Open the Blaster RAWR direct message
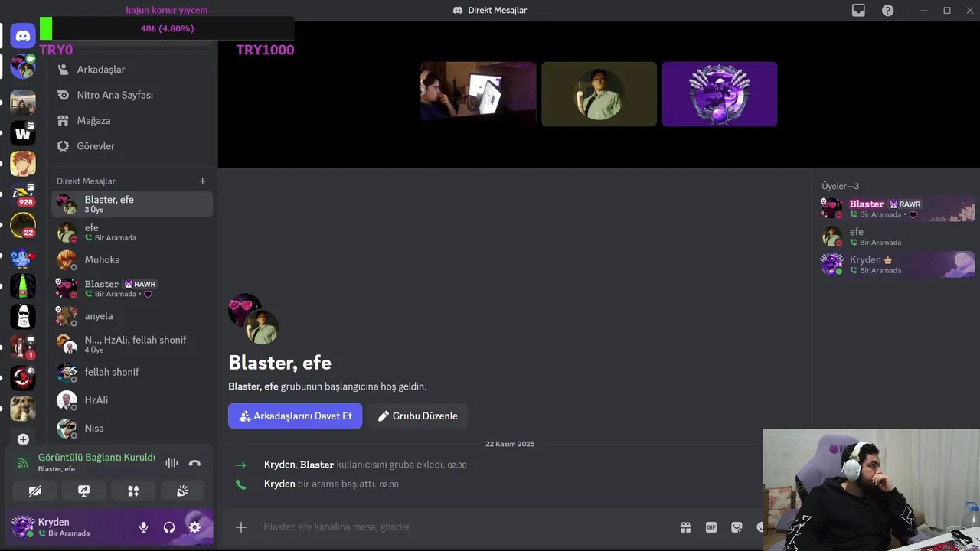 (132, 289)
